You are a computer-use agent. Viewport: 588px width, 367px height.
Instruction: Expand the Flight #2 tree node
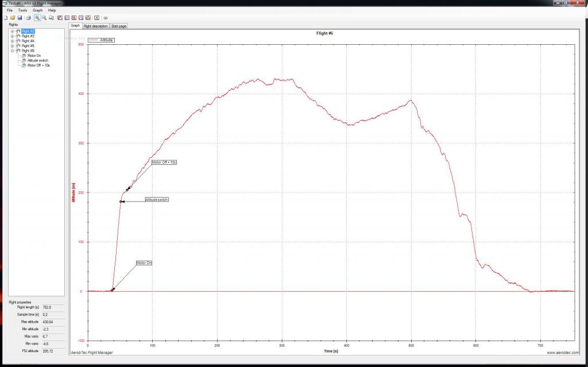click(12, 31)
